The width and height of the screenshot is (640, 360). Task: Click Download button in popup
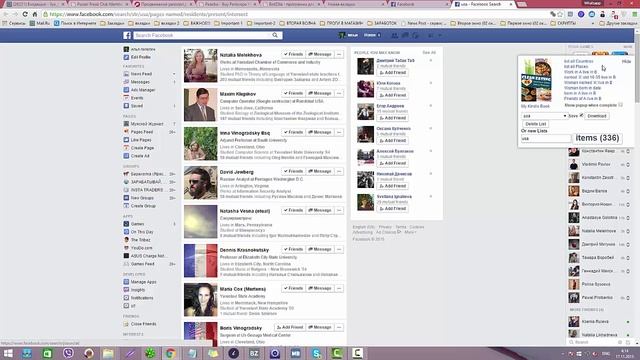pos(597,116)
